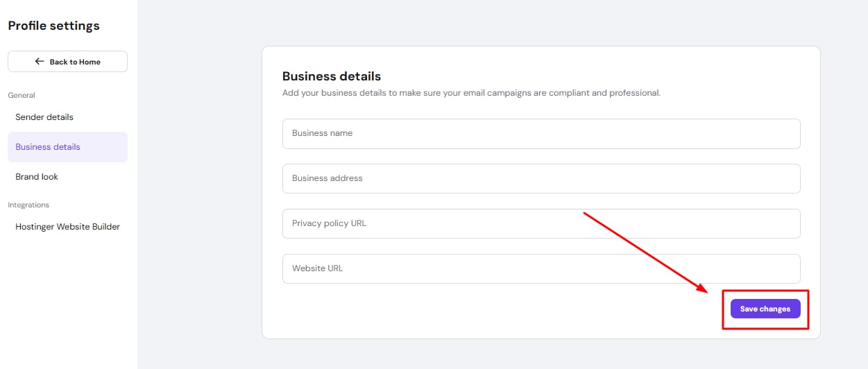The width and height of the screenshot is (868, 369).
Task: Click the General section label
Action: tap(22, 95)
